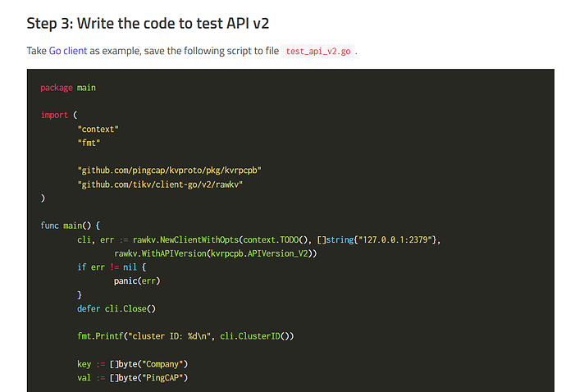Click rawkv.NewClientWithOpts in the code
Viewport: 566px width, 392px height.
pyautogui.click(x=185, y=239)
